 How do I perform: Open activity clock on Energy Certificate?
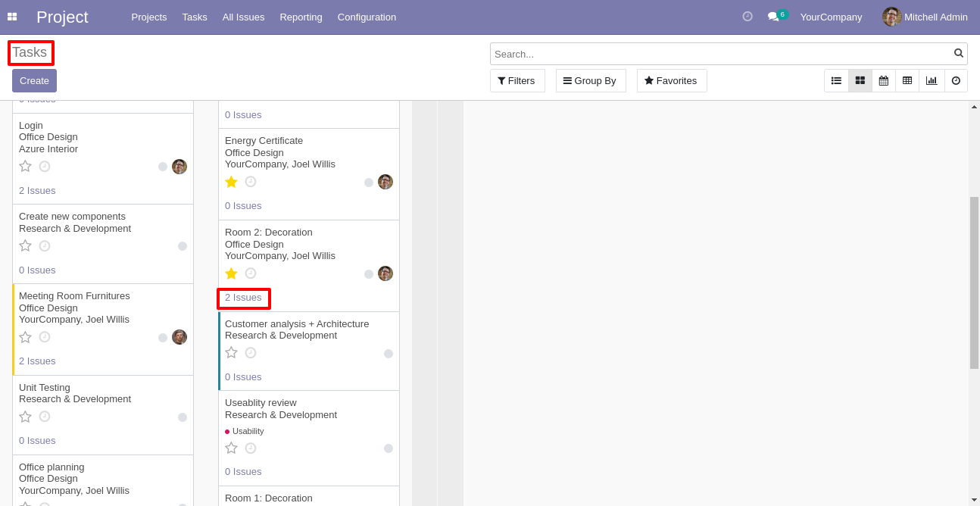tap(251, 182)
